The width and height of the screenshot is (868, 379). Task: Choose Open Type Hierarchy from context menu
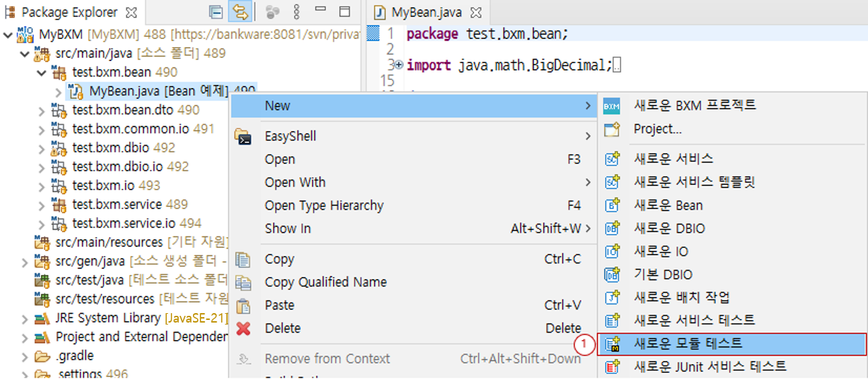[x=324, y=206]
